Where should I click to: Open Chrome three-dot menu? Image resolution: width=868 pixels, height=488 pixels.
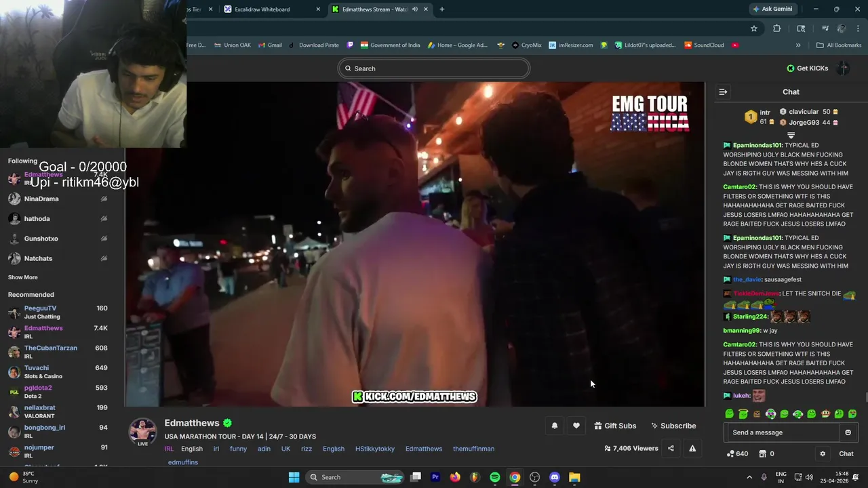coord(857,28)
